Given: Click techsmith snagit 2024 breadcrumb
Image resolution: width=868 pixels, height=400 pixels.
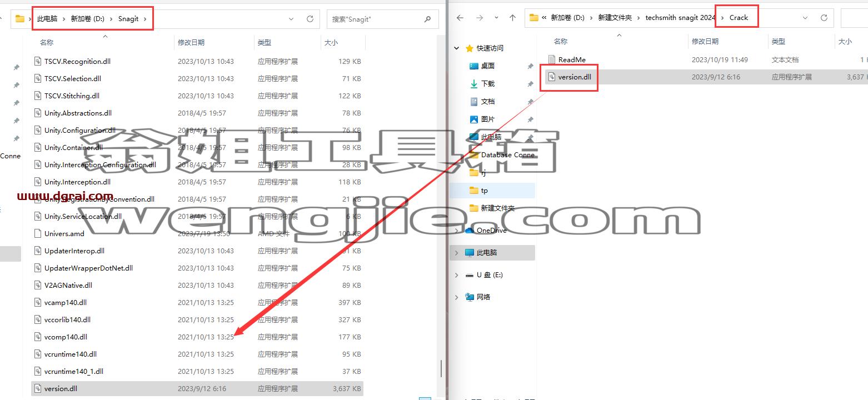Looking at the screenshot, I should 680,18.
